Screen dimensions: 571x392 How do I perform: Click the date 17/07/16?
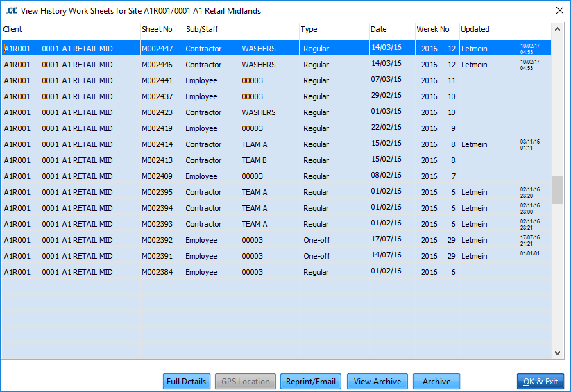tap(386, 239)
